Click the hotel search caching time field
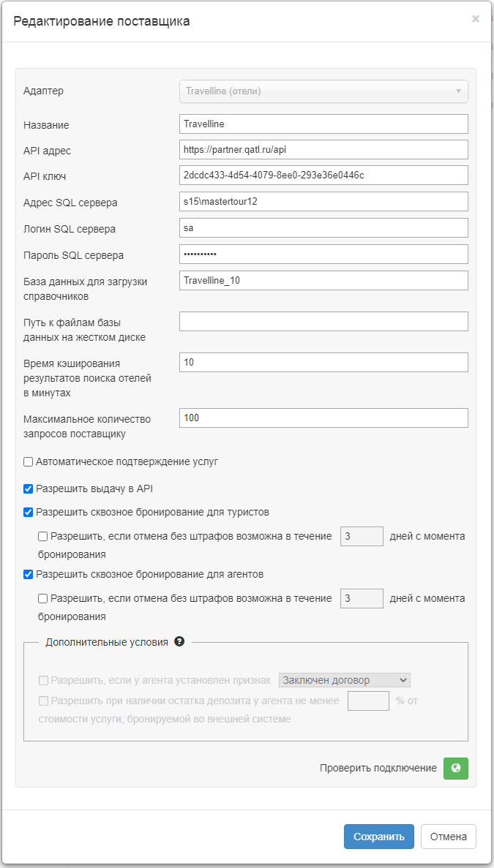 (323, 362)
